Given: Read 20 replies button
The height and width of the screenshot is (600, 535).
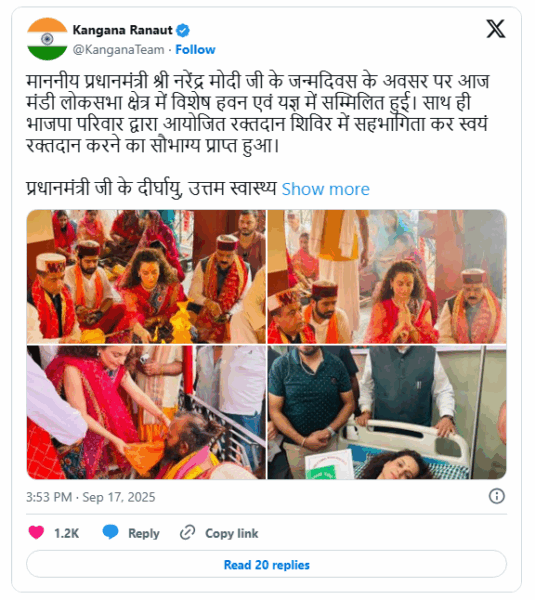Looking at the screenshot, I should click(x=266, y=564).
